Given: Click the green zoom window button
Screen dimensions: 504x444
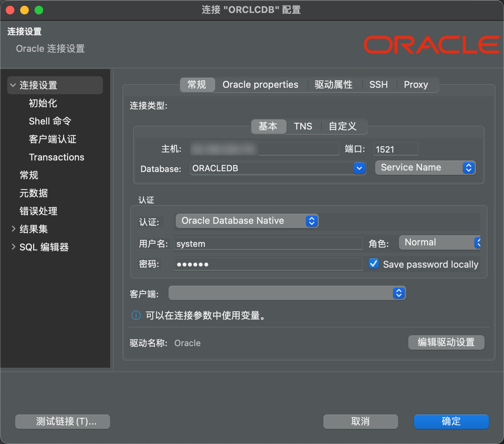Looking at the screenshot, I should click(39, 10).
